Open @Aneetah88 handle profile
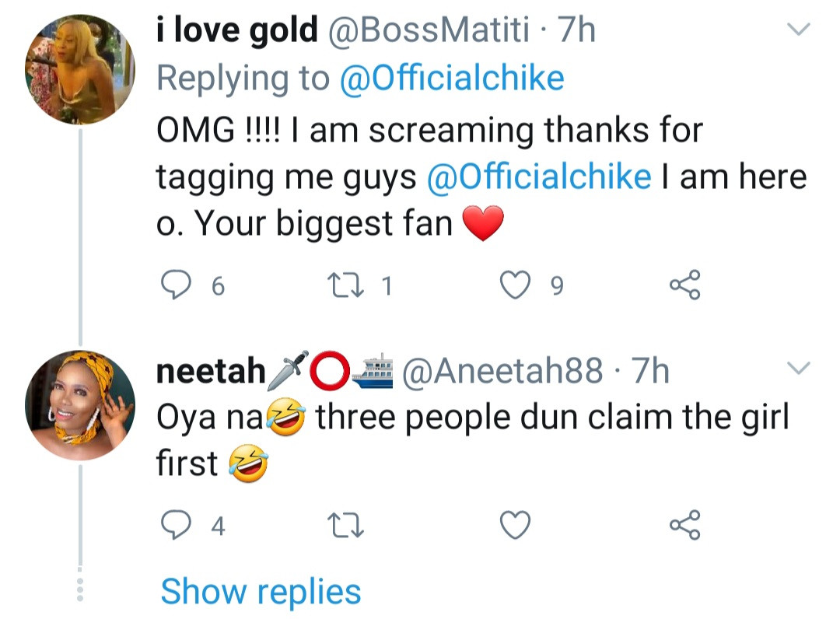The height and width of the screenshot is (619, 840). [x=501, y=372]
